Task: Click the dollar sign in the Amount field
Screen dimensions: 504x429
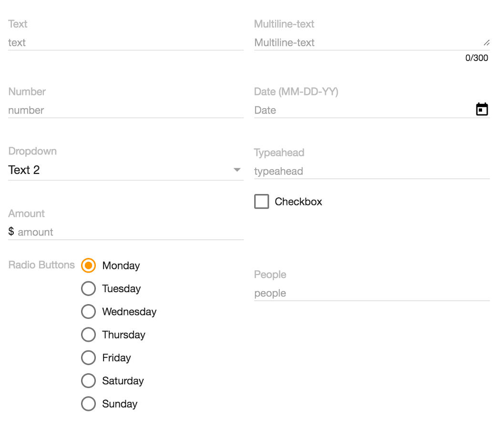Action: (x=11, y=231)
